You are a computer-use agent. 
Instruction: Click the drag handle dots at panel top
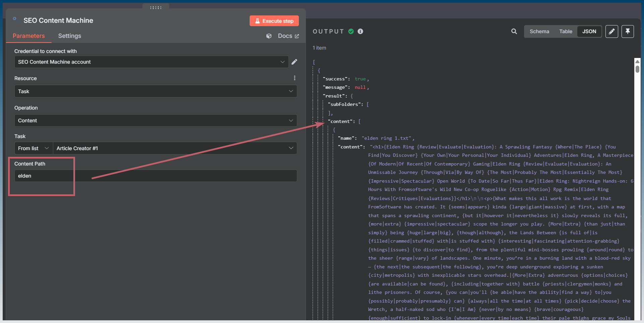[156, 7]
